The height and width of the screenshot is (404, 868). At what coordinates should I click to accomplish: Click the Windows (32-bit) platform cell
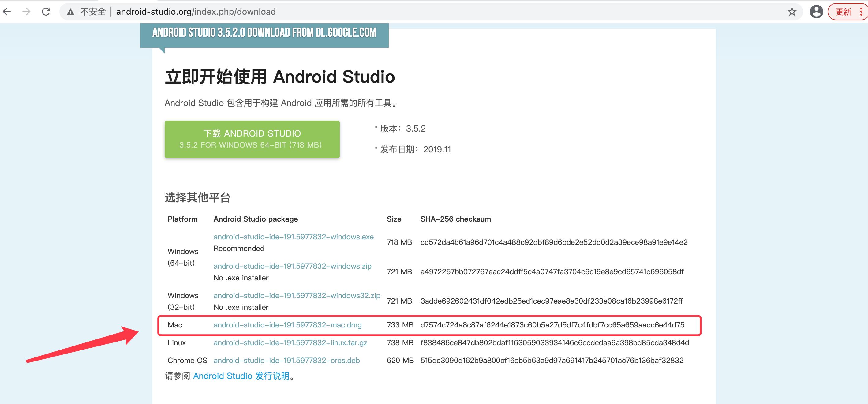pos(183,301)
